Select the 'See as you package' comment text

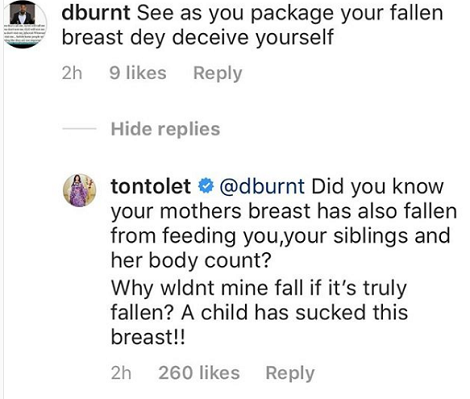(252, 25)
